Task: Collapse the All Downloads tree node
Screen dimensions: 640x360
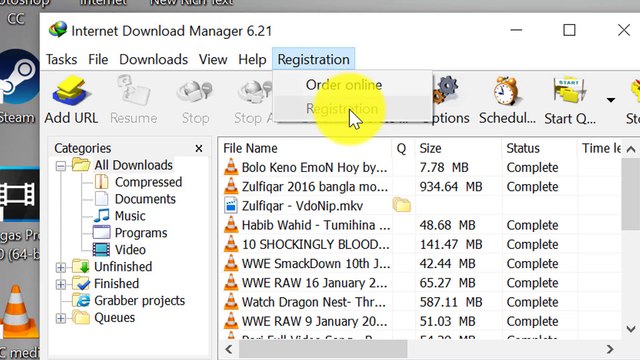Action: pos(60,166)
